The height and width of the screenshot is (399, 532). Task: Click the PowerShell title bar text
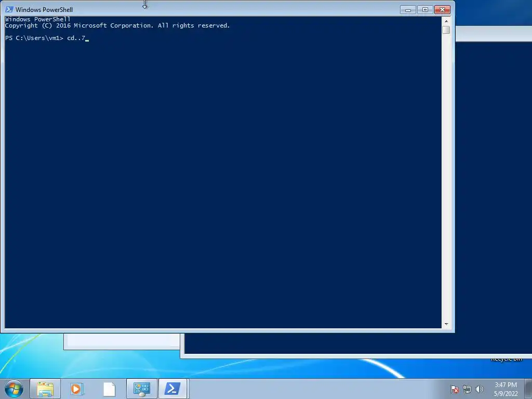point(44,10)
